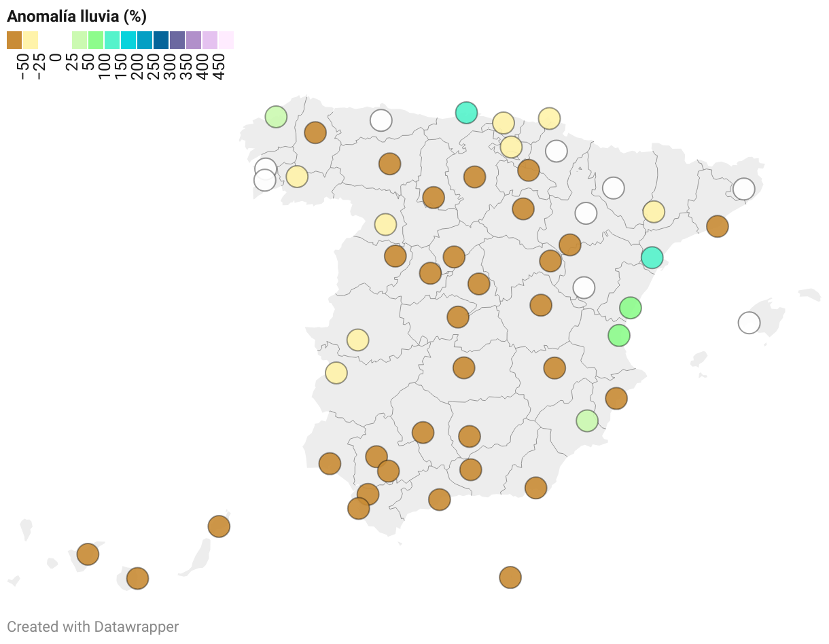Click the brown marker on westernmost Canary island
829x644 pixels.
(x=88, y=554)
